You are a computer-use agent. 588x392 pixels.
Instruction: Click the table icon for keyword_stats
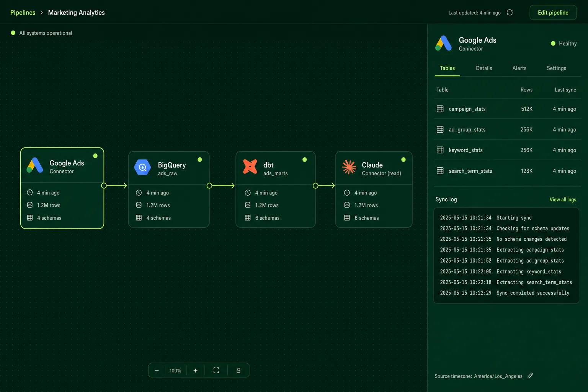pos(440,150)
